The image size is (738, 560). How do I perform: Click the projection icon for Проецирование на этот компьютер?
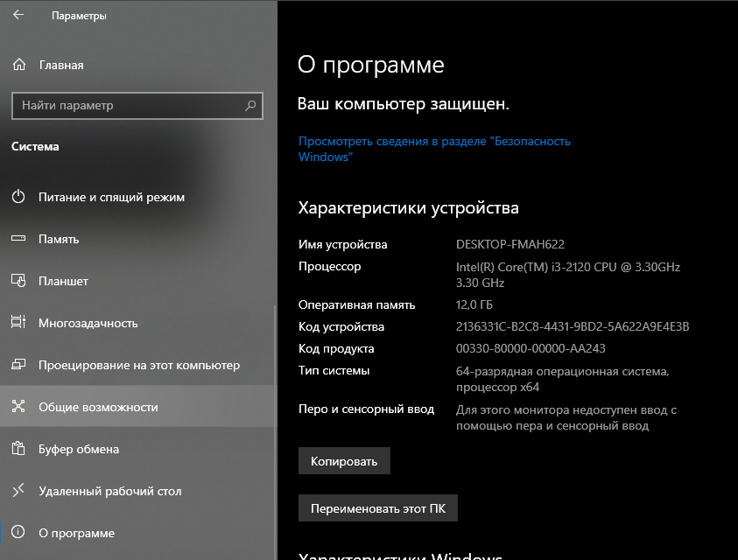tap(19, 365)
